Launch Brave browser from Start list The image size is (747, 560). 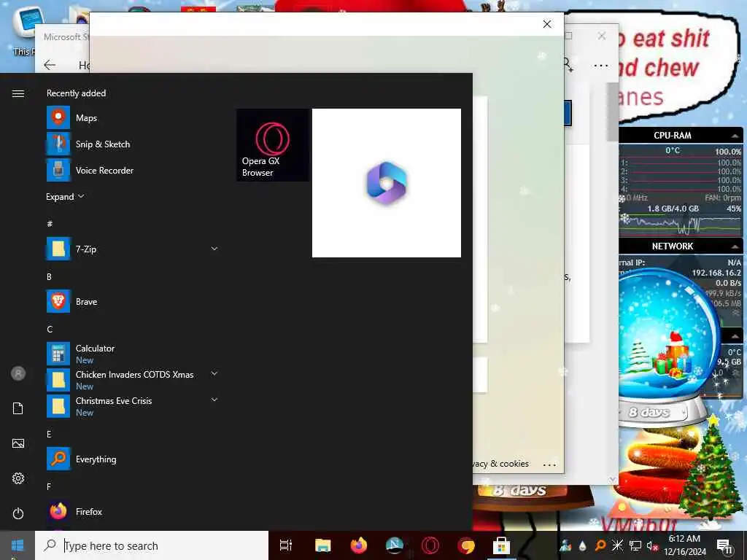point(132,301)
